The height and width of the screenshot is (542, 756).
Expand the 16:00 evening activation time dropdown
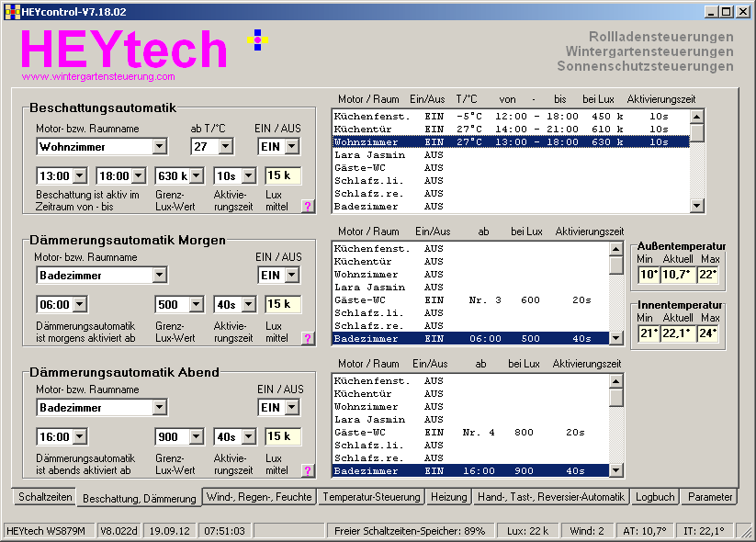(80, 437)
